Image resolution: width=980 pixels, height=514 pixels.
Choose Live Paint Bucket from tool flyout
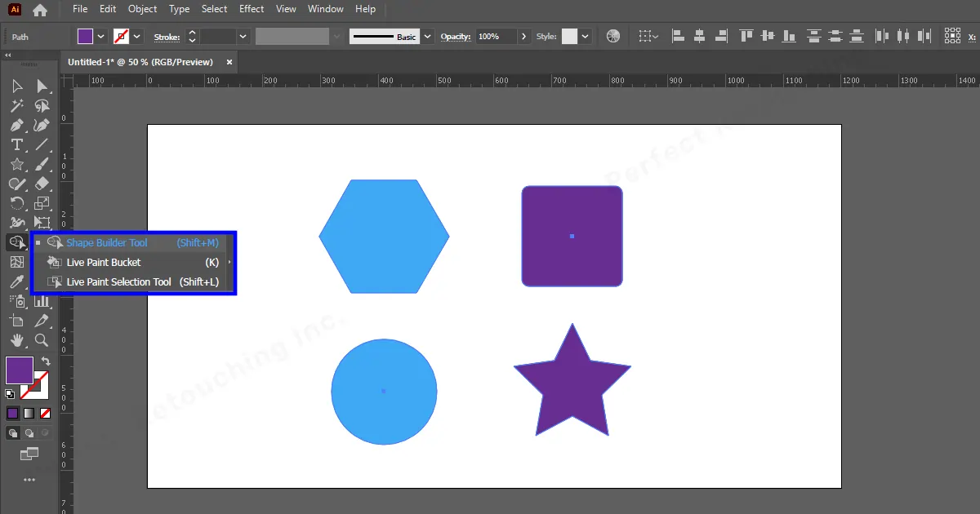(102, 262)
